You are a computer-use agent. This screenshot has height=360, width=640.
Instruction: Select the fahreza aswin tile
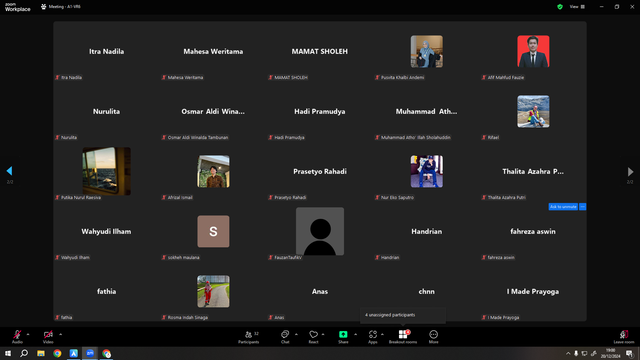pos(533,231)
